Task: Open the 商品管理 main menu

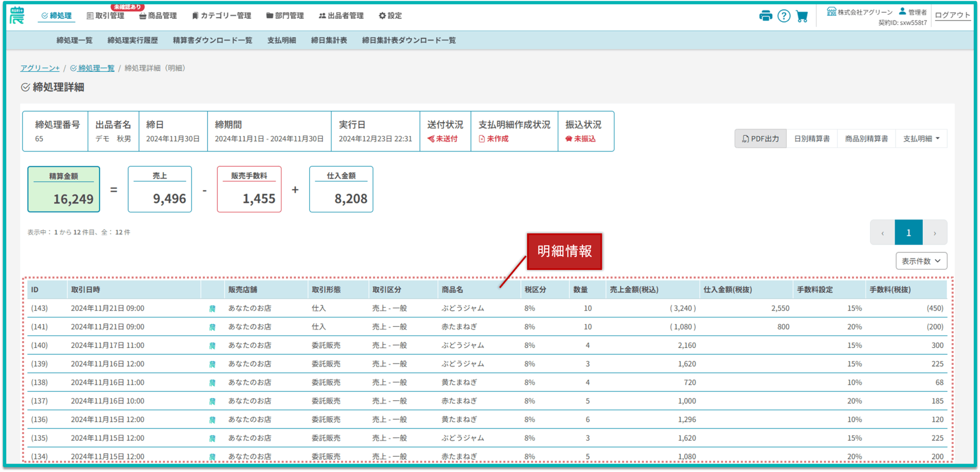Action: point(158,16)
